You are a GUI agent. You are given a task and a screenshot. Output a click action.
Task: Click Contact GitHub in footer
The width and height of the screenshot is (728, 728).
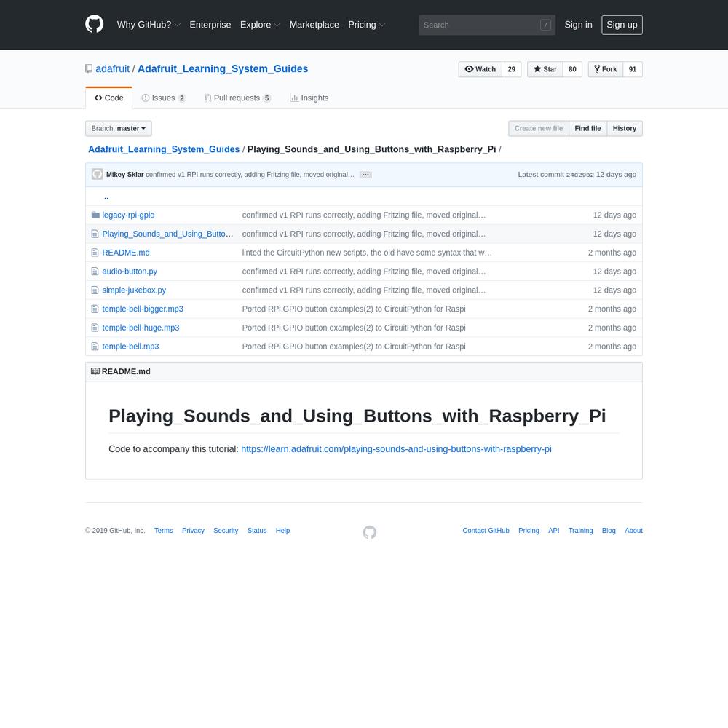pos(486,530)
